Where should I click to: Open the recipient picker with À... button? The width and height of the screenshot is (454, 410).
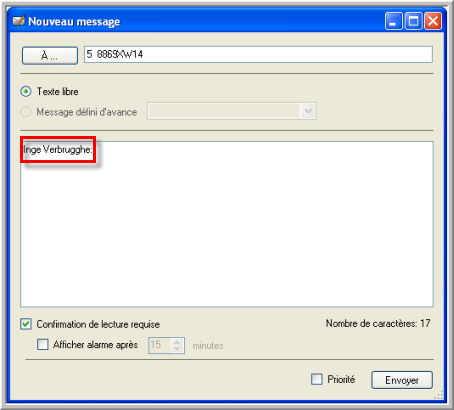pyautogui.click(x=50, y=55)
